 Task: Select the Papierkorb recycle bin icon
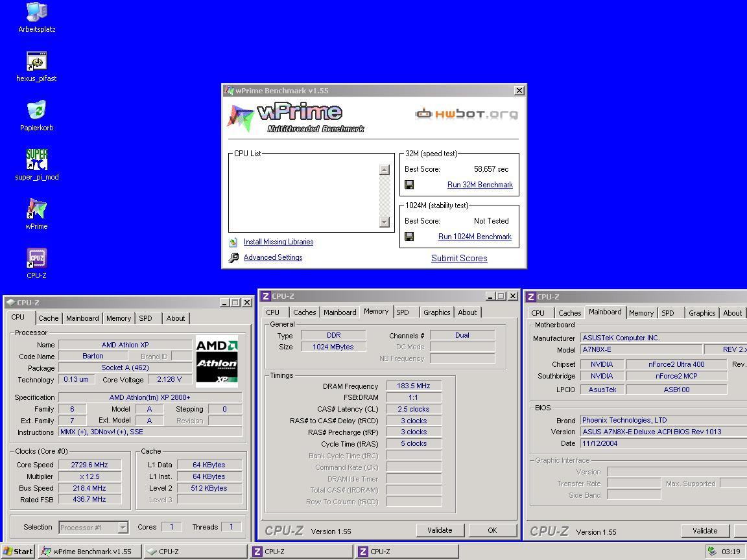click(x=37, y=116)
